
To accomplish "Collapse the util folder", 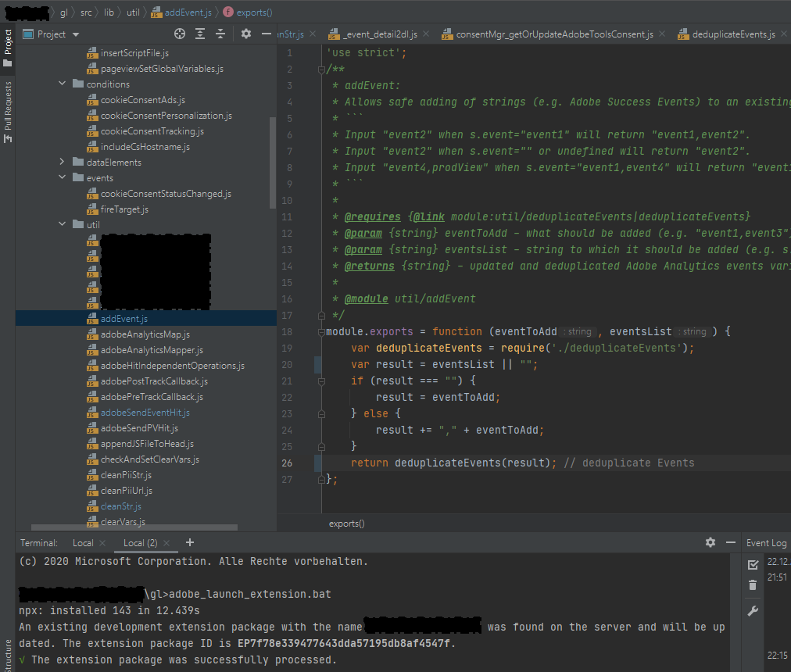I will [x=62, y=224].
